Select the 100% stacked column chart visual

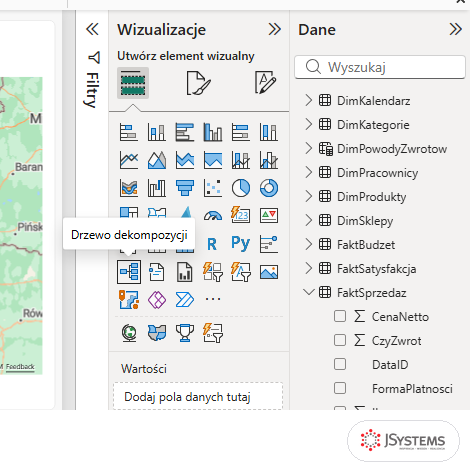[269, 132]
